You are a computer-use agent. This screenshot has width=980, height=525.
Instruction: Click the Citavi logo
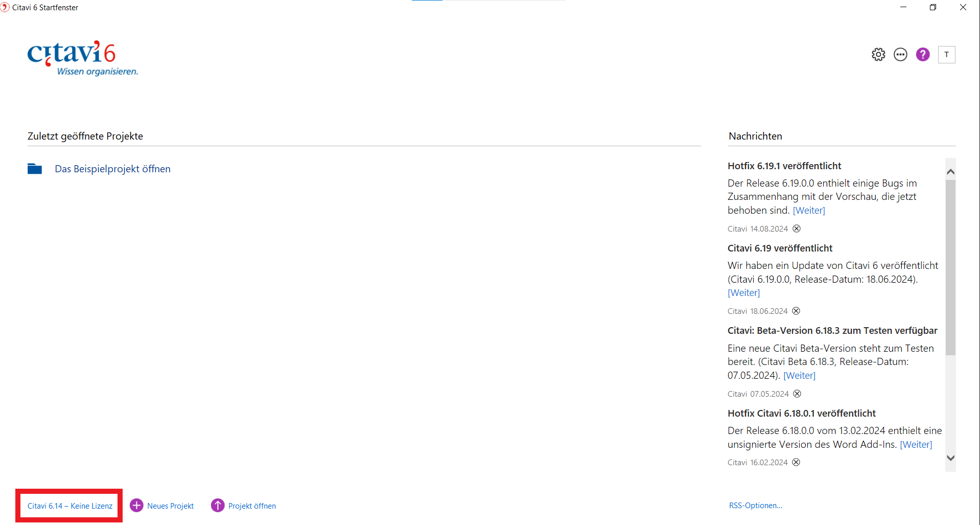coord(82,58)
